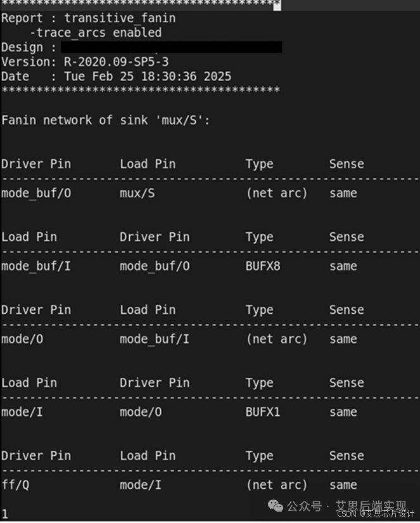
Task: Click 'same' in the BUFX8 row
Action: point(343,266)
